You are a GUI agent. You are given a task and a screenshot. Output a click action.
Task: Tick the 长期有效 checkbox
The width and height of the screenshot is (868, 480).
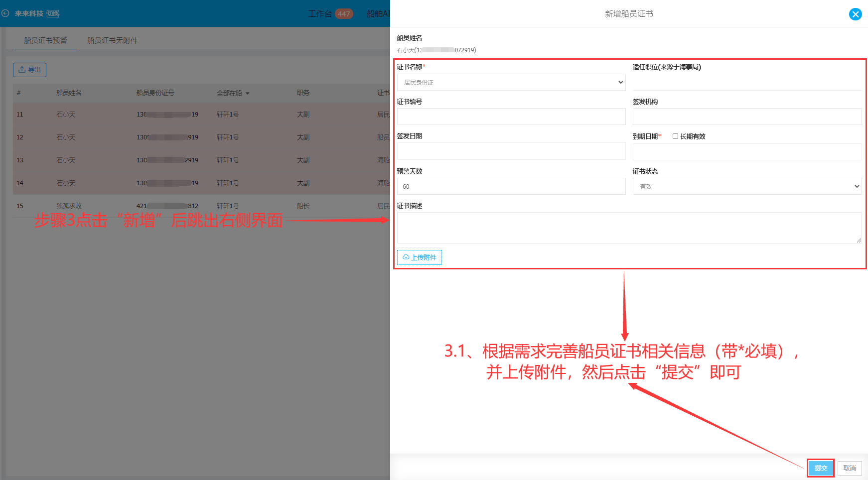675,136
